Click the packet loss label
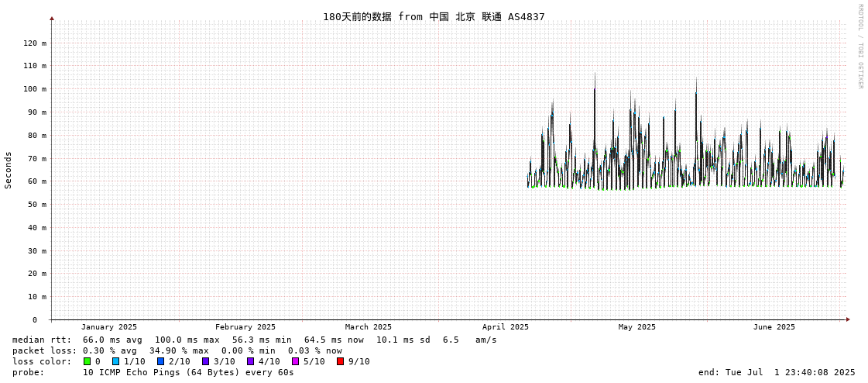Viewport: 868px width, 383px height. [44, 351]
